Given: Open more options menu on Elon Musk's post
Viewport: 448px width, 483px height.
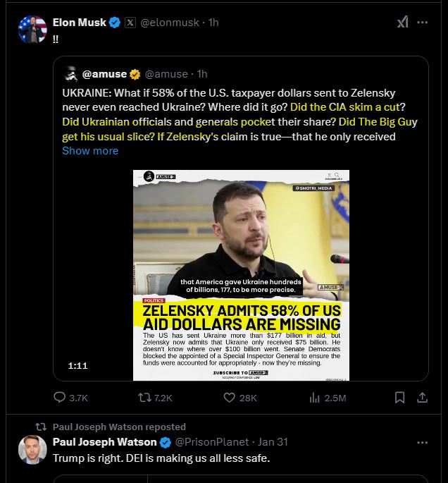Looking at the screenshot, I should [x=422, y=22].
